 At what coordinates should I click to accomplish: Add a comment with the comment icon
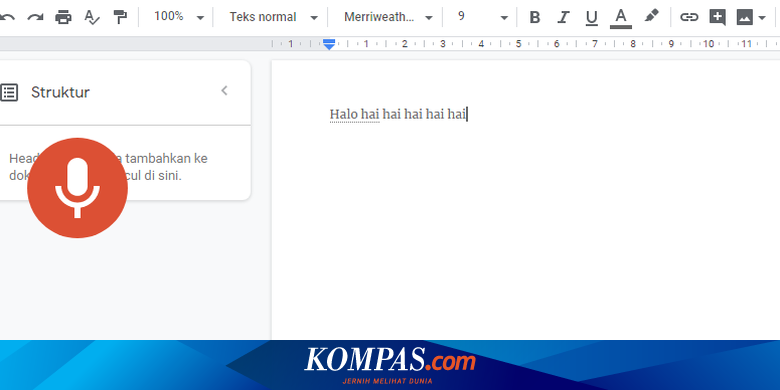point(717,17)
